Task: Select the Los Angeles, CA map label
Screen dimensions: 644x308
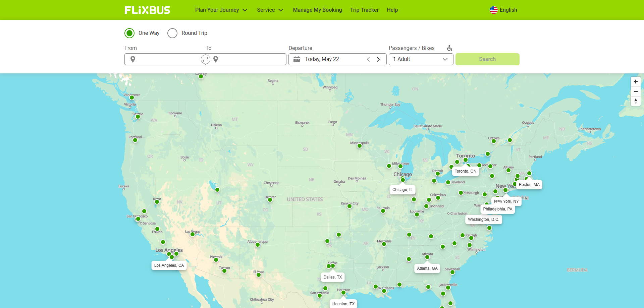Action: [169, 265]
